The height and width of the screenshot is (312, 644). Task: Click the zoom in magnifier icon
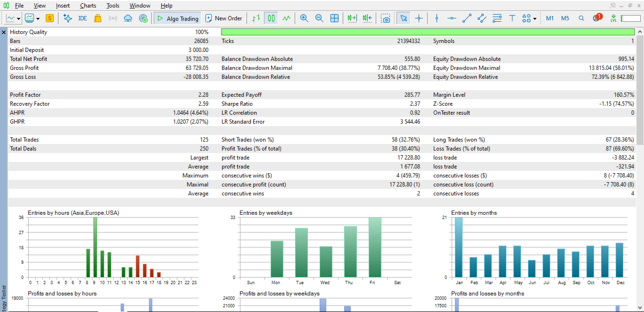pos(304,18)
